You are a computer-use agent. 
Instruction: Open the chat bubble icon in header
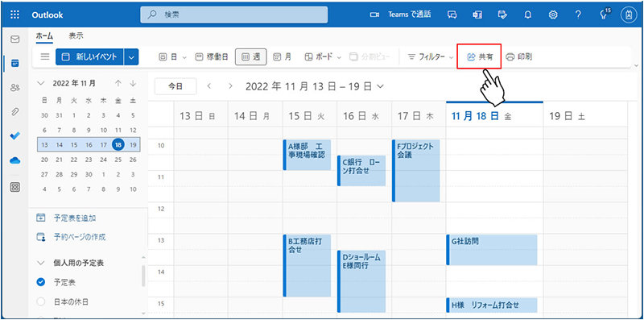tap(452, 15)
